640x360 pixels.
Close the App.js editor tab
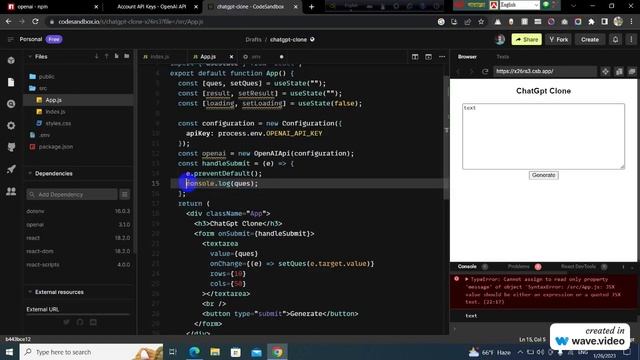pyautogui.click(x=231, y=57)
